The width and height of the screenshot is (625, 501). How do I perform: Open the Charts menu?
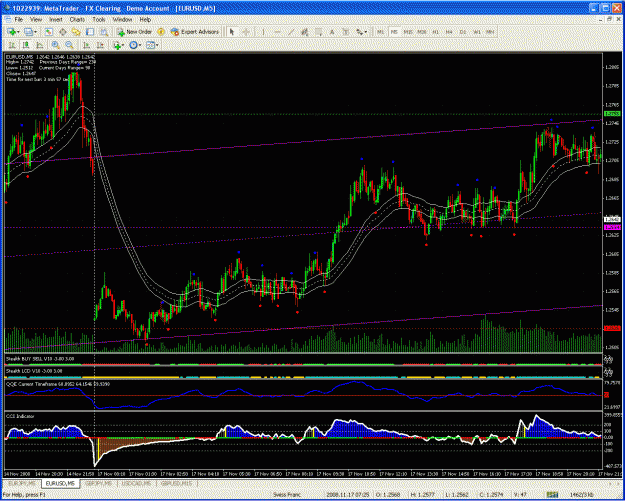(77, 19)
